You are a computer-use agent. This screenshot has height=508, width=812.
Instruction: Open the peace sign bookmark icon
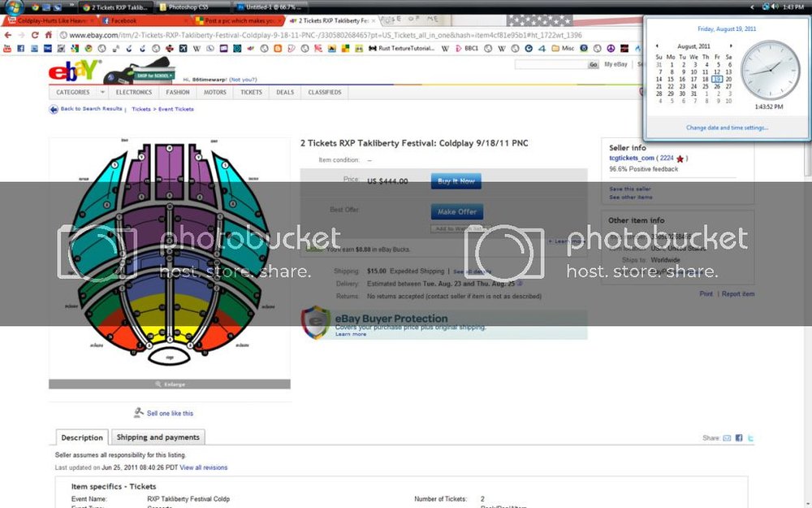[x=611, y=48]
